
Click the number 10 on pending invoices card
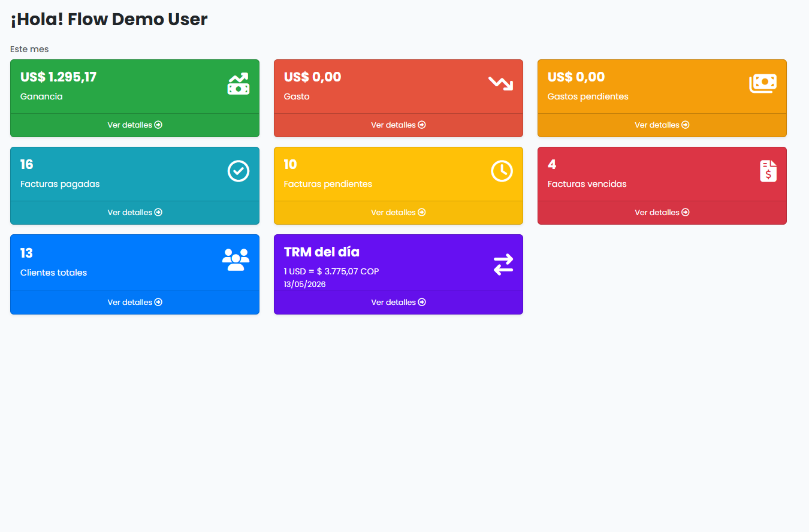click(291, 165)
